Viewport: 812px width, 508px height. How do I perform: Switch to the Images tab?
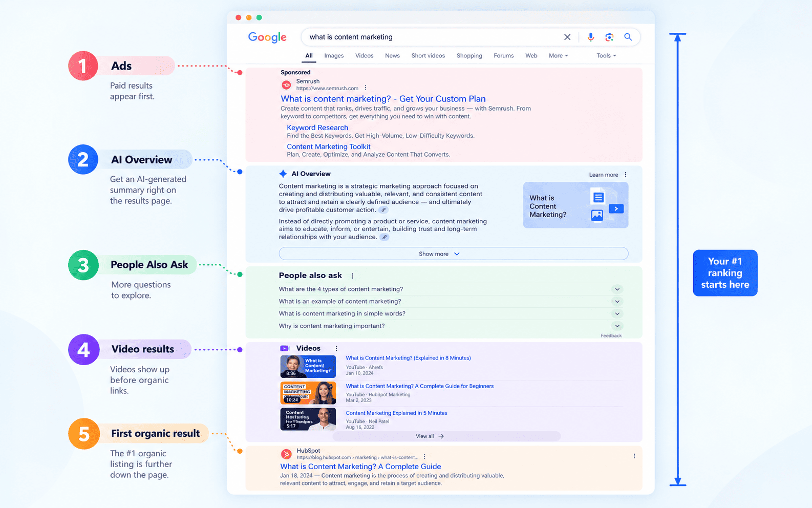334,56
